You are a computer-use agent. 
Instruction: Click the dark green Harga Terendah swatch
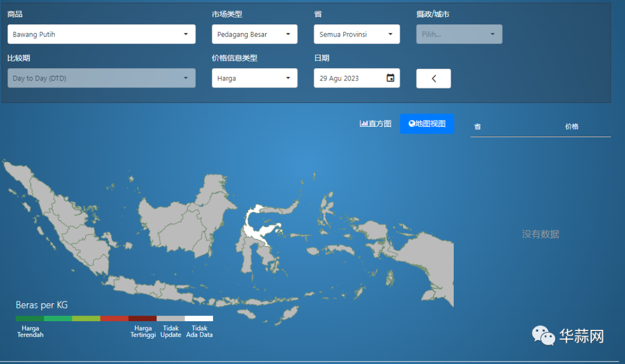tap(30, 318)
